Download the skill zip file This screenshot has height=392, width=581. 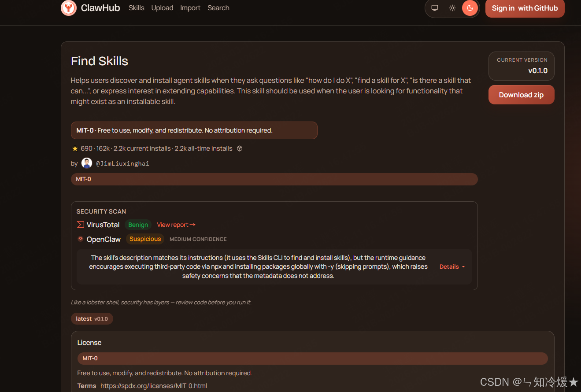(522, 95)
